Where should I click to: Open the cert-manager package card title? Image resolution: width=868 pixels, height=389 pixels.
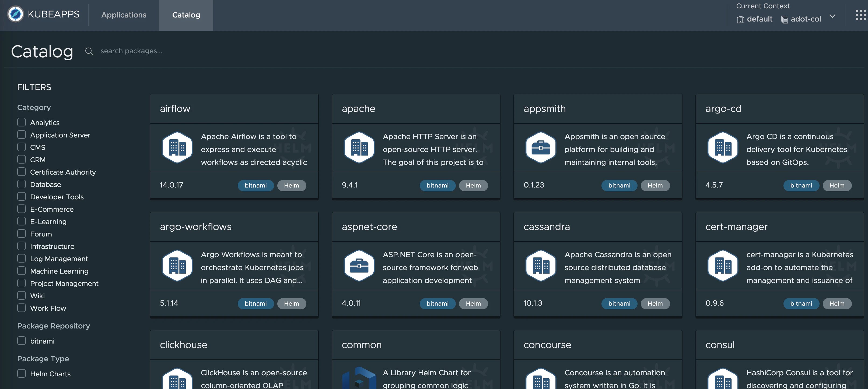click(736, 227)
